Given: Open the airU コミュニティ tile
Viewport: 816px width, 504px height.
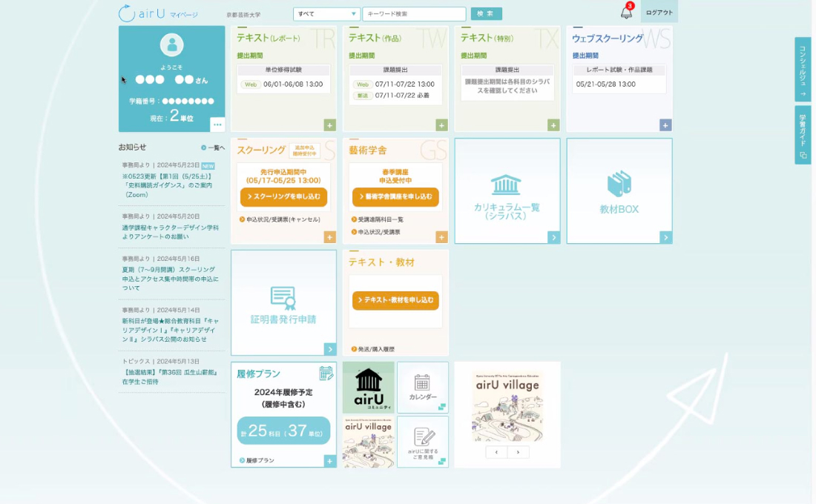Looking at the screenshot, I should click(369, 387).
